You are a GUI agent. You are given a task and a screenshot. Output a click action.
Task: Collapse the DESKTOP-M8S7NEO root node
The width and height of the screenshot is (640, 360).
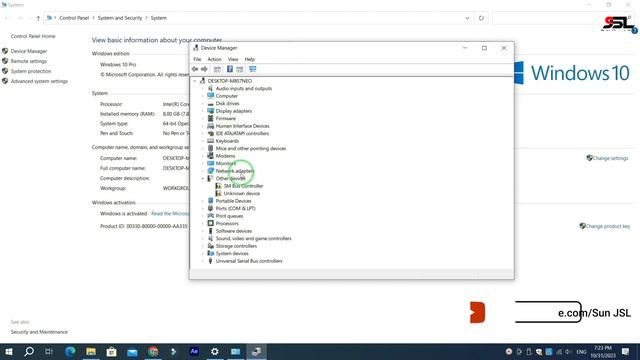[195, 81]
